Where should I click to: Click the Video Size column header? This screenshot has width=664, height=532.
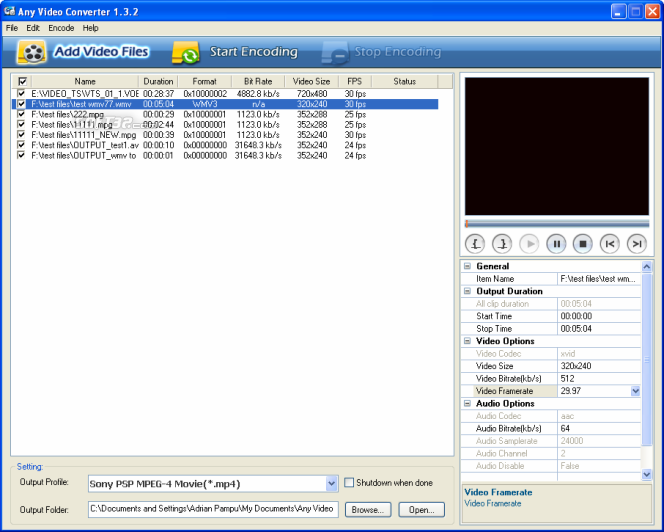pyautogui.click(x=311, y=81)
